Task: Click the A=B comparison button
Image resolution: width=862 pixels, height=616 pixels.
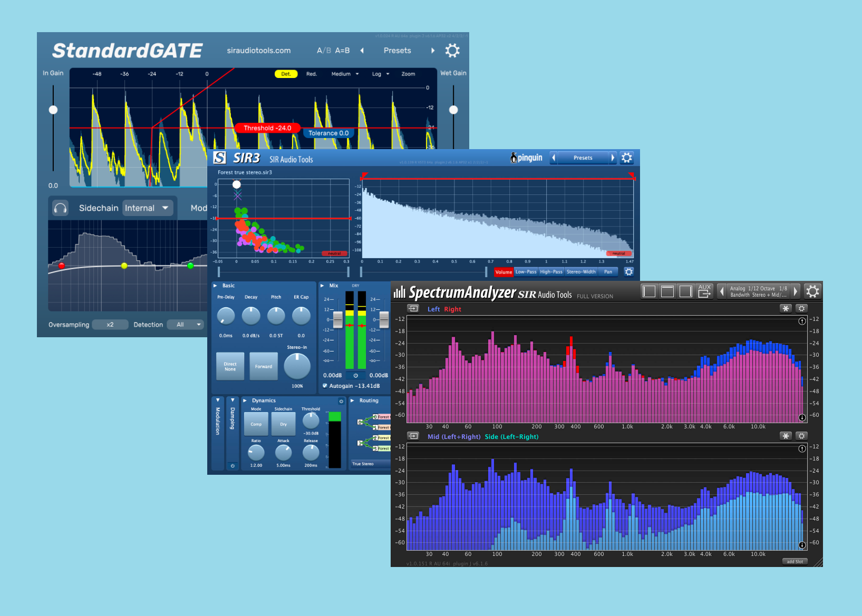Action: click(x=342, y=50)
